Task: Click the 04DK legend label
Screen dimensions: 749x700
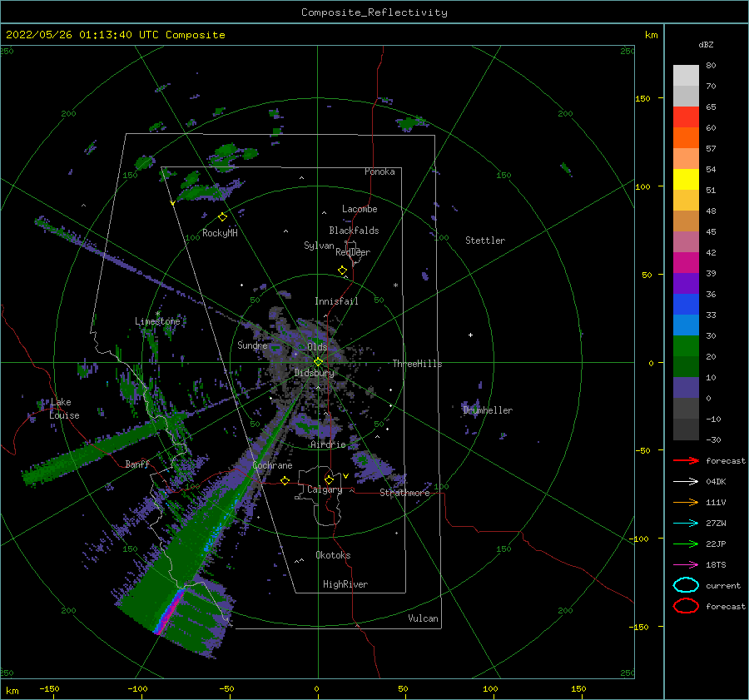Action: click(x=716, y=482)
